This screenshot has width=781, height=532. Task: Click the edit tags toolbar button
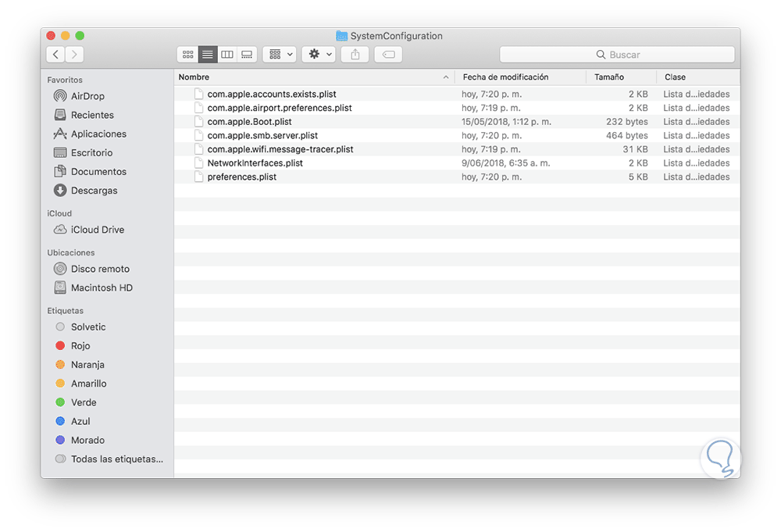tap(388, 55)
